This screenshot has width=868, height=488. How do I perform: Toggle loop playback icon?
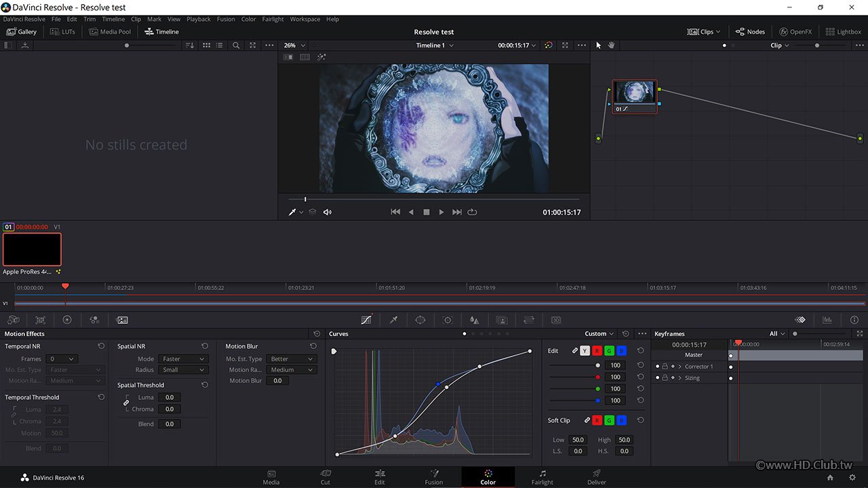472,212
